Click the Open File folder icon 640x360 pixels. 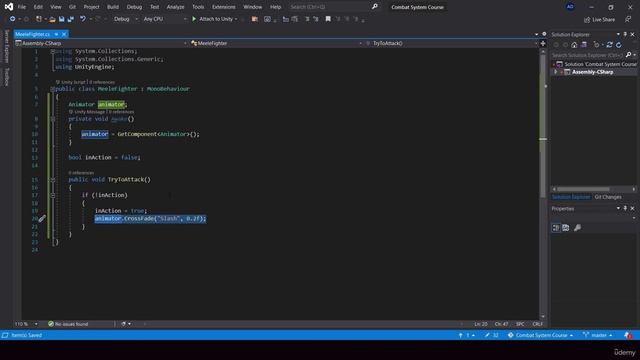pyautogui.click(x=52, y=19)
